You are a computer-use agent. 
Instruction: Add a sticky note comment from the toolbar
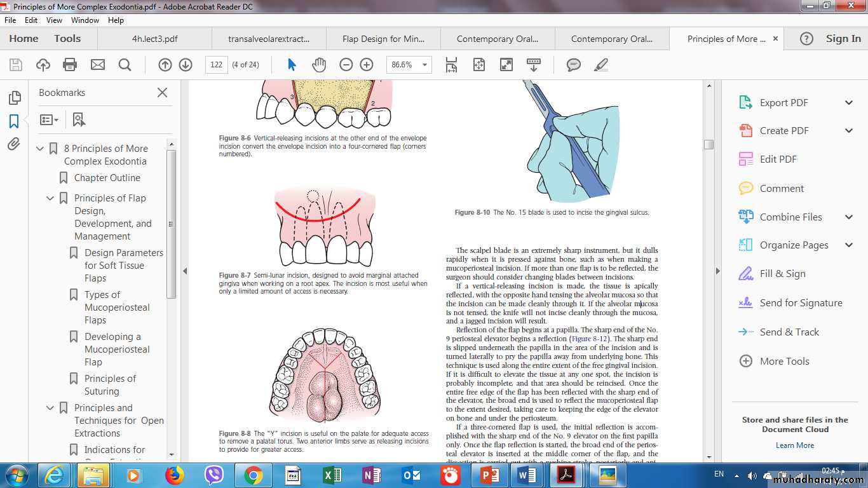pos(573,65)
